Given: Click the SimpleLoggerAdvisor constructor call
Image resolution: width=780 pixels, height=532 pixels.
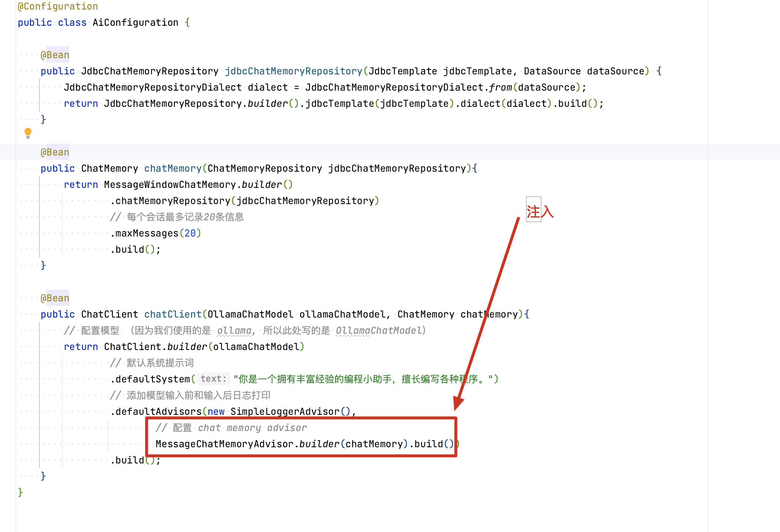Looking at the screenshot, I should pos(285,412).
